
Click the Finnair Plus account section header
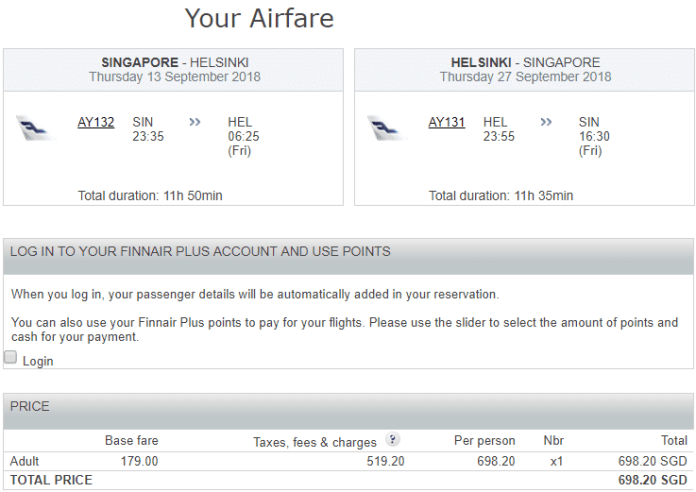tap(348, 256)
